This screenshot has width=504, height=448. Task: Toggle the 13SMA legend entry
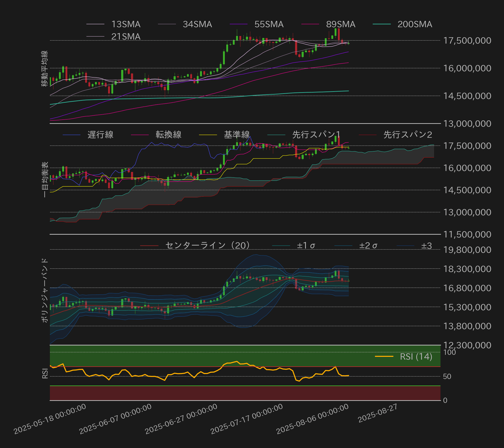point(125,24)
